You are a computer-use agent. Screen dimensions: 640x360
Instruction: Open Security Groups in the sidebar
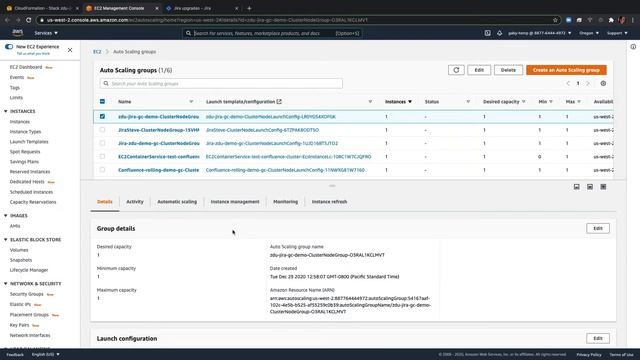pos(27,294)
